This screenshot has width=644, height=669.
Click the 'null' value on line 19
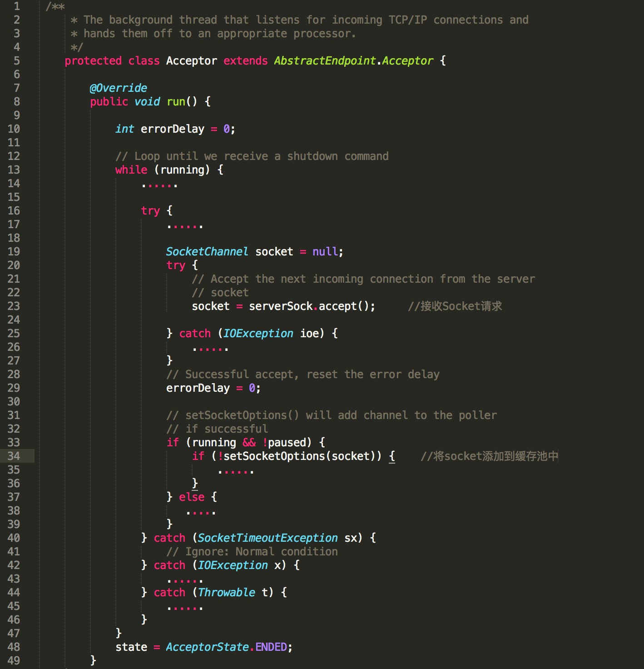(325, 251)
